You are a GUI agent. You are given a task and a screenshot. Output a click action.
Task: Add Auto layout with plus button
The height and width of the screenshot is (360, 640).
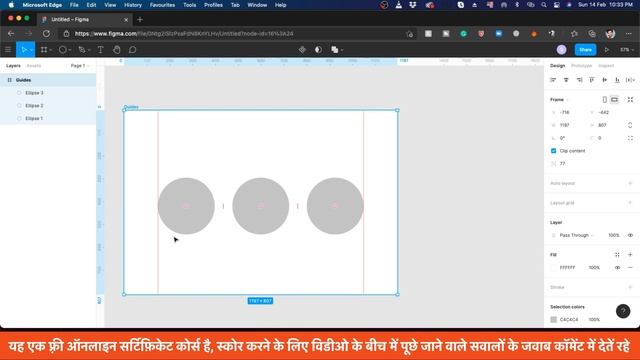630,183
